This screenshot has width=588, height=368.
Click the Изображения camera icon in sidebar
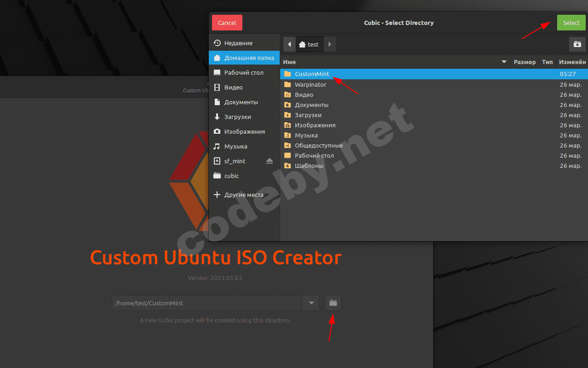217,131
